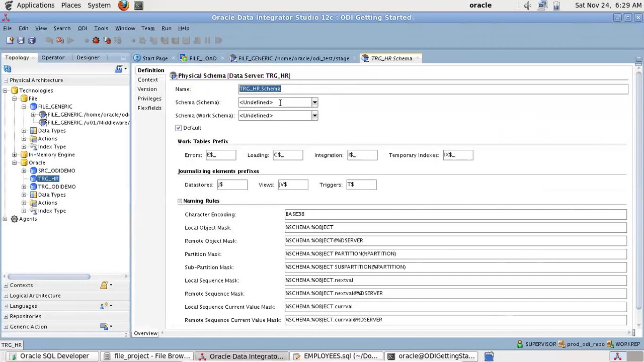
Task: Click the Start Page help icon on tab
Action: click(137, 58)
